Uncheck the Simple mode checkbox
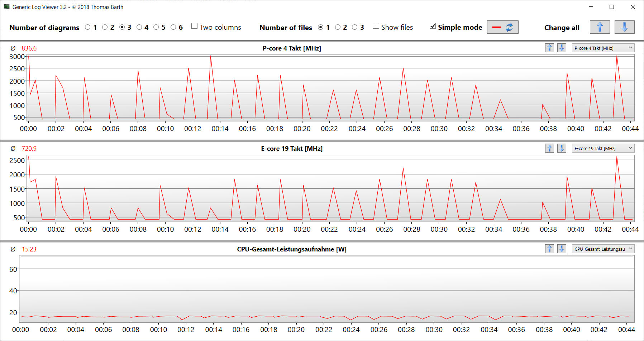644x341 pixels. (x=433, y=26)
